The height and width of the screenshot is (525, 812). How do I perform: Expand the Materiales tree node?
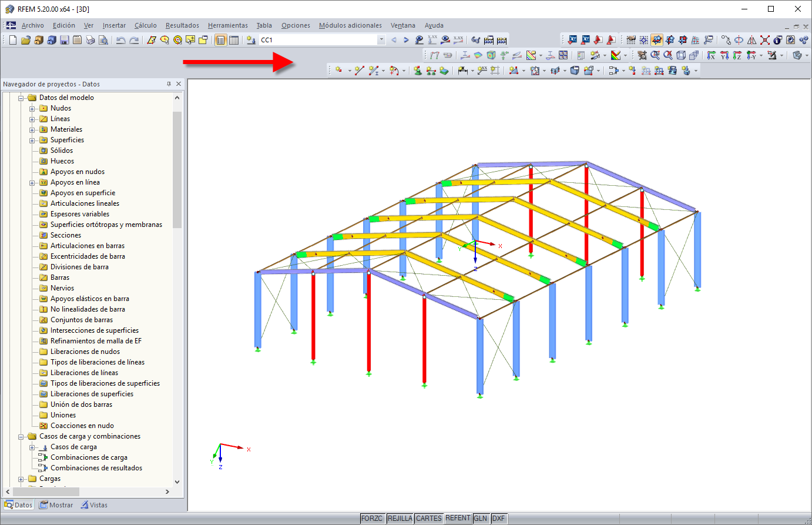[x=32, y=130]
